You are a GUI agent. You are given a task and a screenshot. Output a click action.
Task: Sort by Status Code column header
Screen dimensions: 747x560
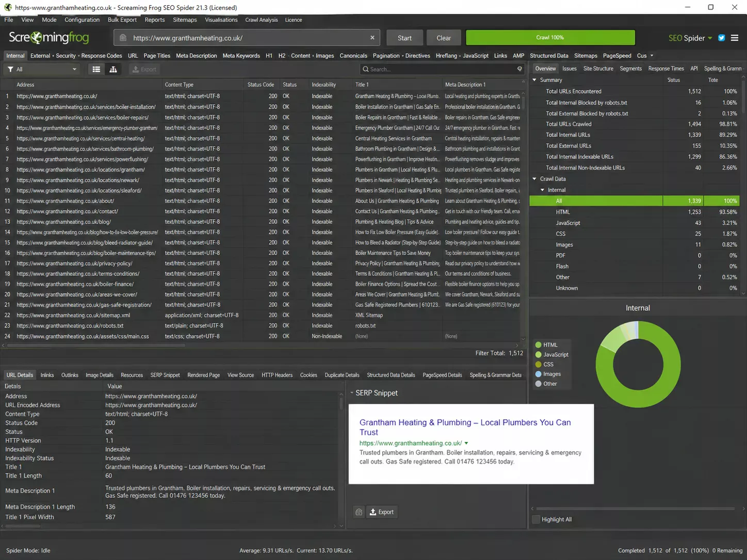point(261,85)
